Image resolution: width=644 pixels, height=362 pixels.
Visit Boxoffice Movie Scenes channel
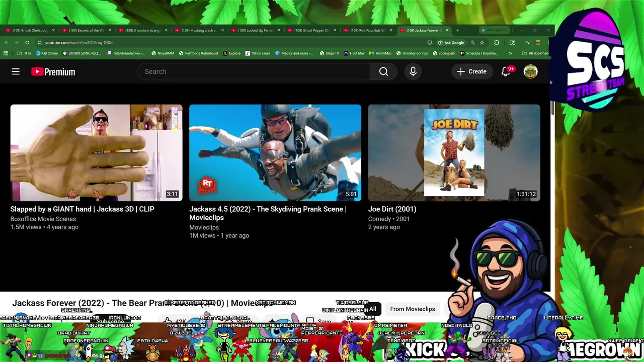43,219
